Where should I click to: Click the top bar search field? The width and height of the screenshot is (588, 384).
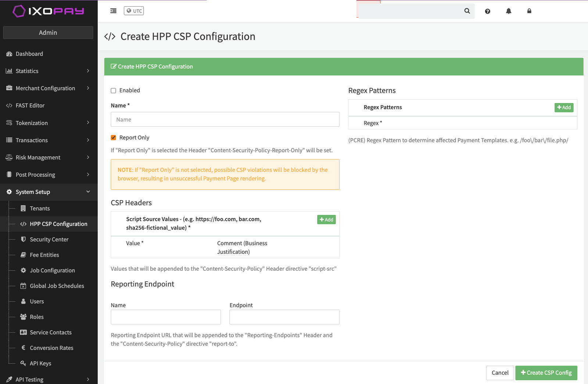pos(410,11)
